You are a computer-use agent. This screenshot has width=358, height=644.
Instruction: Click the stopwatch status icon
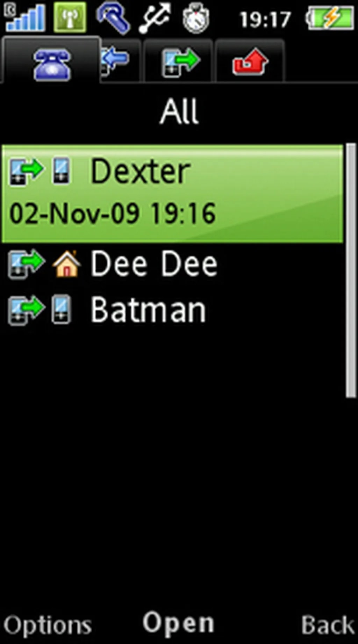(196, 19)
